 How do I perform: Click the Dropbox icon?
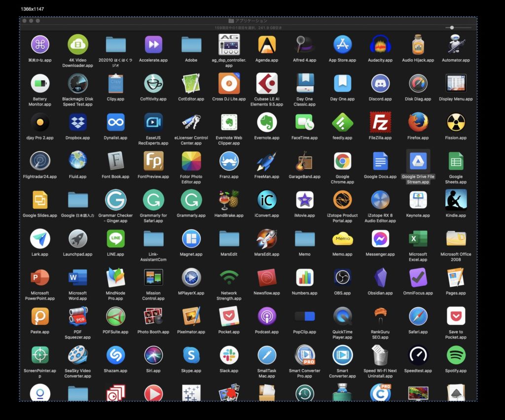click(77, 122)
